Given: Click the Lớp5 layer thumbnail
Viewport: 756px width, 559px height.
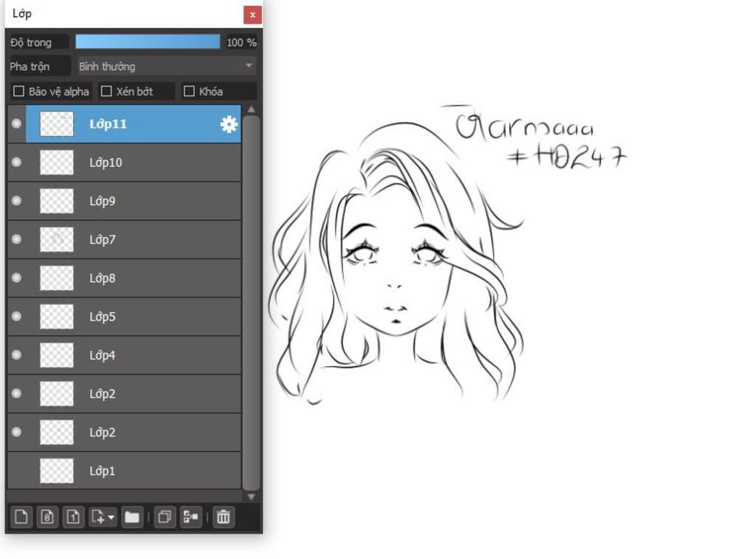Looking at the screenshot, I should click(56, 316).
